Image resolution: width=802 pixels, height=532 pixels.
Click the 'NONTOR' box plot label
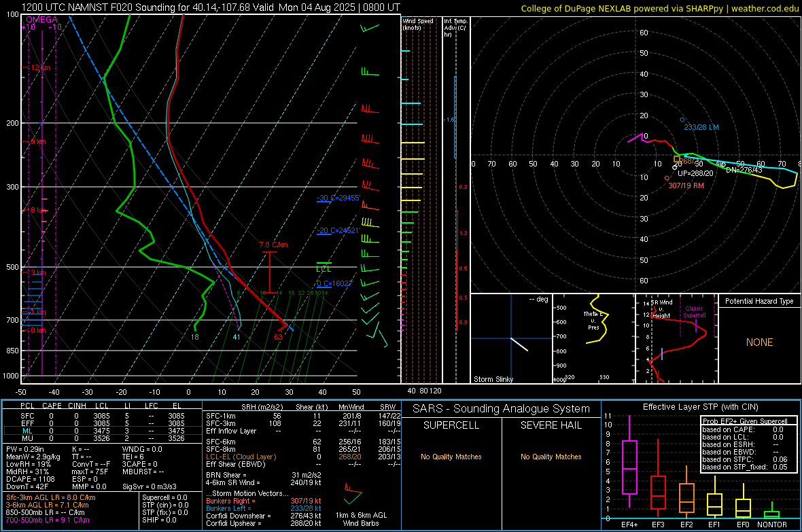click(x=772, y=525)
